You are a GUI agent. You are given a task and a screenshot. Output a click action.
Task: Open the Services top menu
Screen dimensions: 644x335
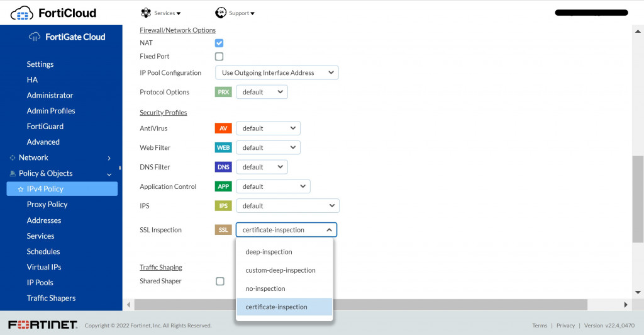click(161, 13)
